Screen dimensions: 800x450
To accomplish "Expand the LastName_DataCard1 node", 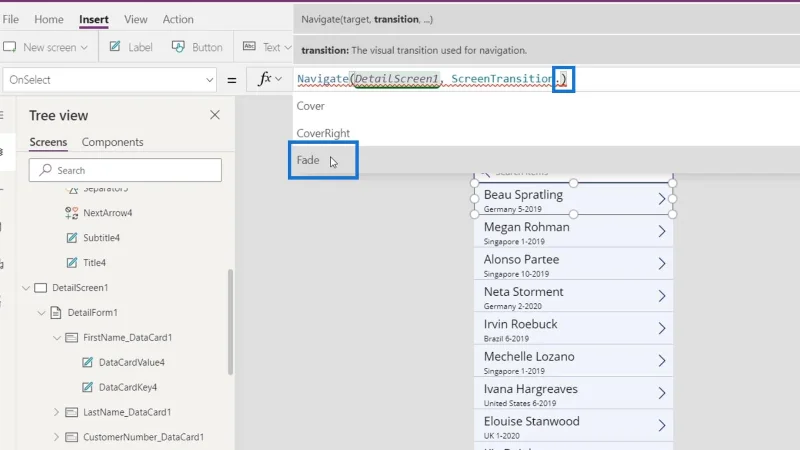I will (x=57, y=412).
